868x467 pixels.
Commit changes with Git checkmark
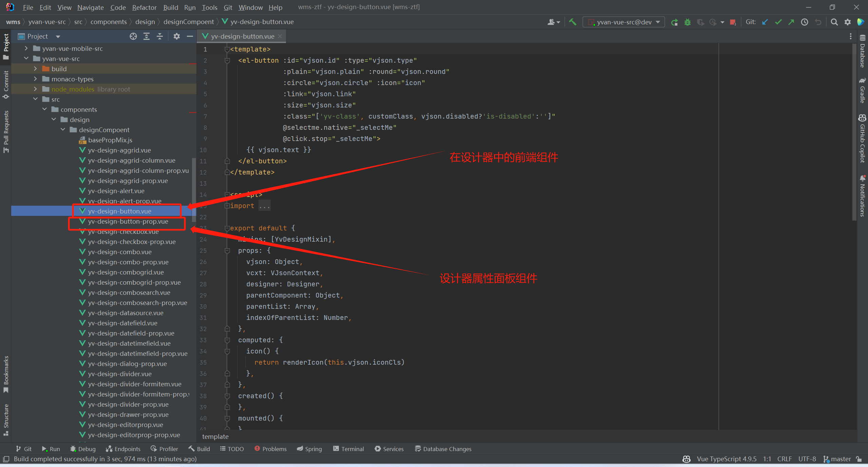(778, 22)
